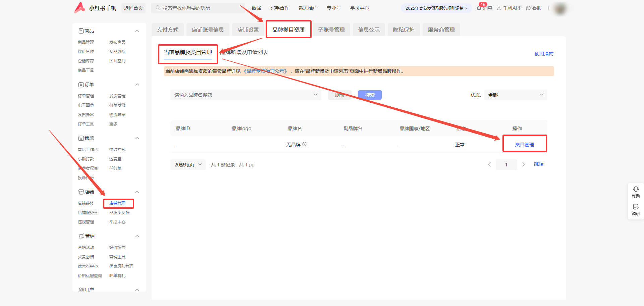644x306 pixels.
Task: Click the 营销 megaphone icon in sidebar
Action: 81,236
